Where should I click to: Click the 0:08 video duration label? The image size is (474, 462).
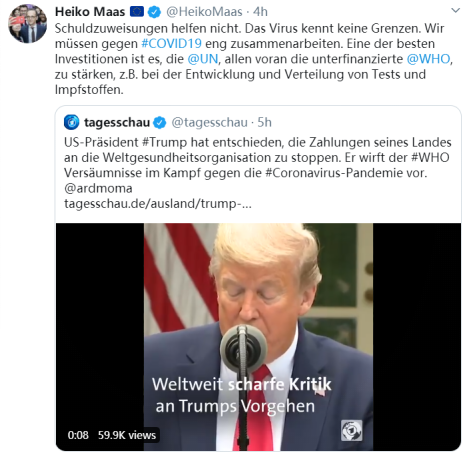click(78, 435)
